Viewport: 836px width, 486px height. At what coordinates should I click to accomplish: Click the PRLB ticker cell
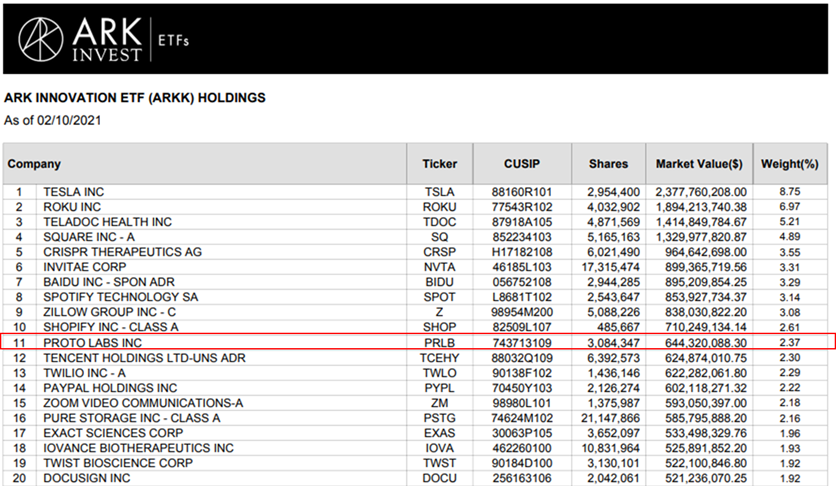point(440,343)
